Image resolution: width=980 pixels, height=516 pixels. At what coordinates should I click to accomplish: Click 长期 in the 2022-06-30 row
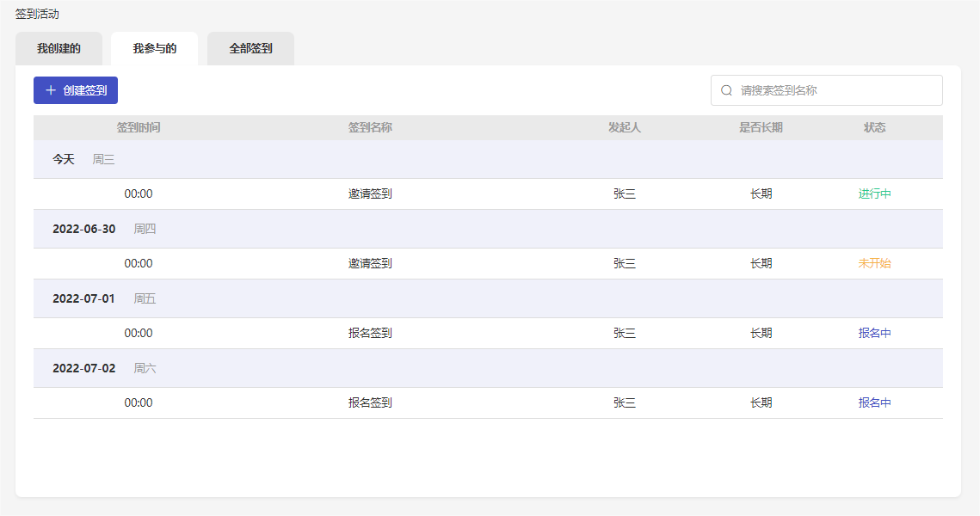tap(761, 264)
